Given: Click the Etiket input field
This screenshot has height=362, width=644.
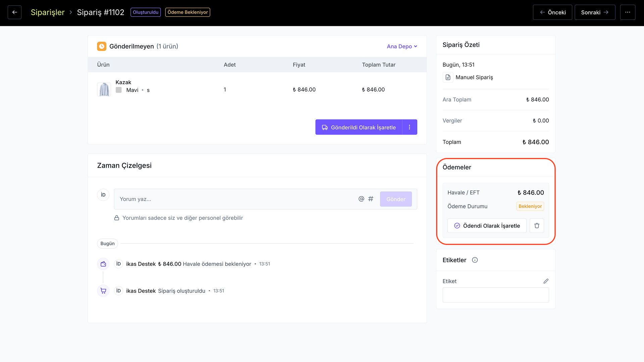Looking at the screenshot, I should pyautogui.click(x=496, y=295).
